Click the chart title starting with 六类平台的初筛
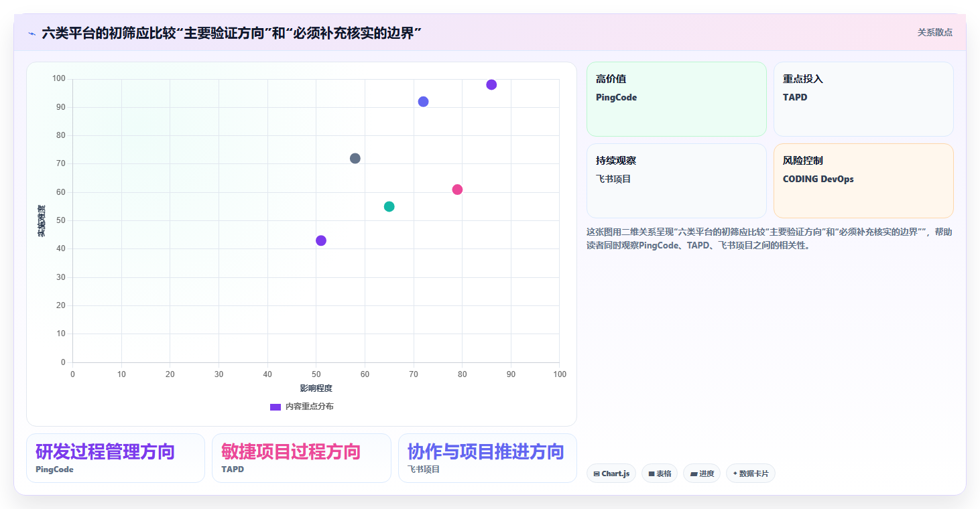Viewport: 980px width, 509px height. pos(231,33)
